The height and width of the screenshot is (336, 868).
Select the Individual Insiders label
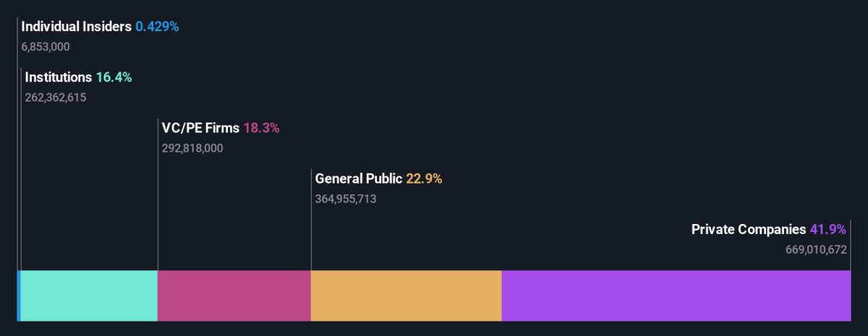tap(77, 27)
